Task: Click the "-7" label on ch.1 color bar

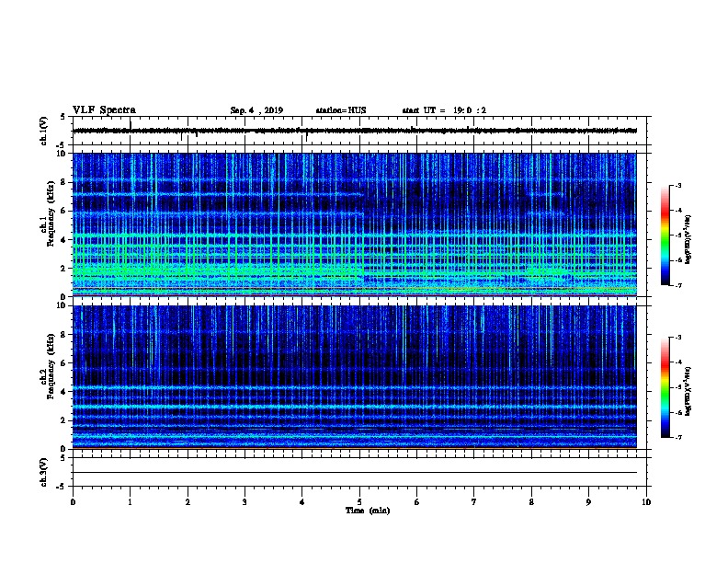Action: 677,285
